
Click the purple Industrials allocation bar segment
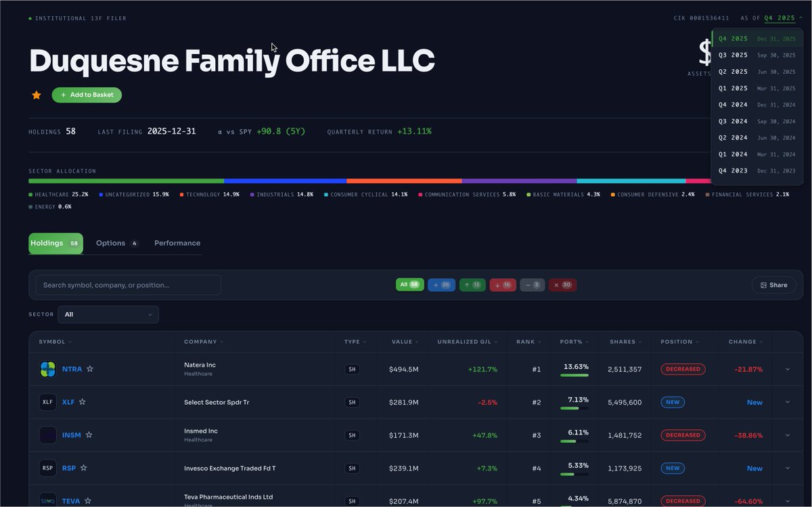519,181
